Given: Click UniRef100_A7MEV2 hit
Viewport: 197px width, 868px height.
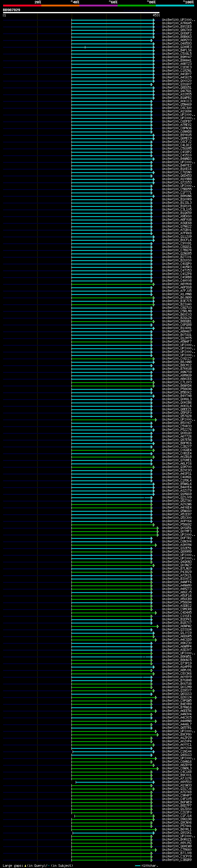Looking at the screenshot, I should pos(177,125).
